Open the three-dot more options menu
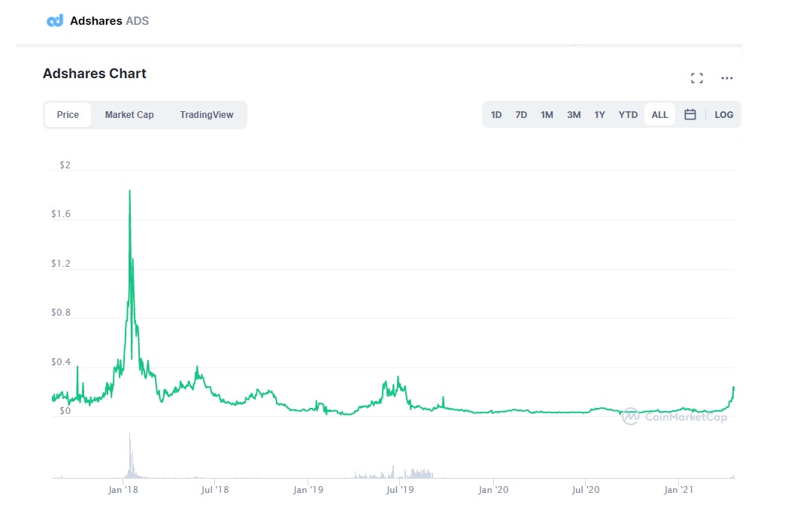Viewport: 794px width, 532px height. (726, 78)
